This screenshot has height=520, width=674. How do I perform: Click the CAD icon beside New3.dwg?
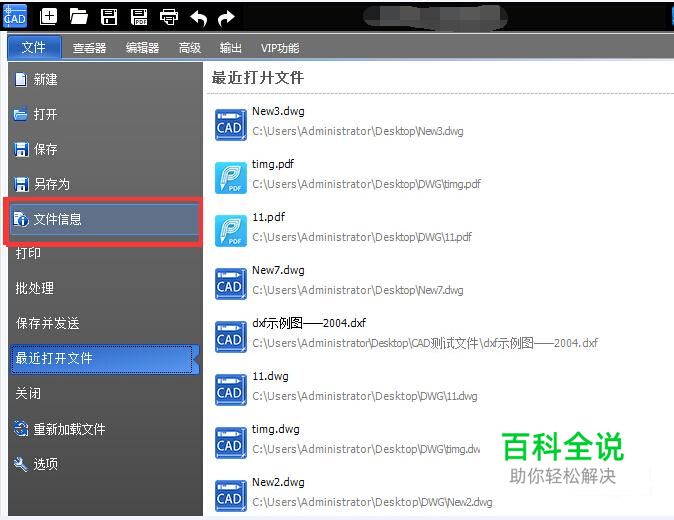coord(230,125)
